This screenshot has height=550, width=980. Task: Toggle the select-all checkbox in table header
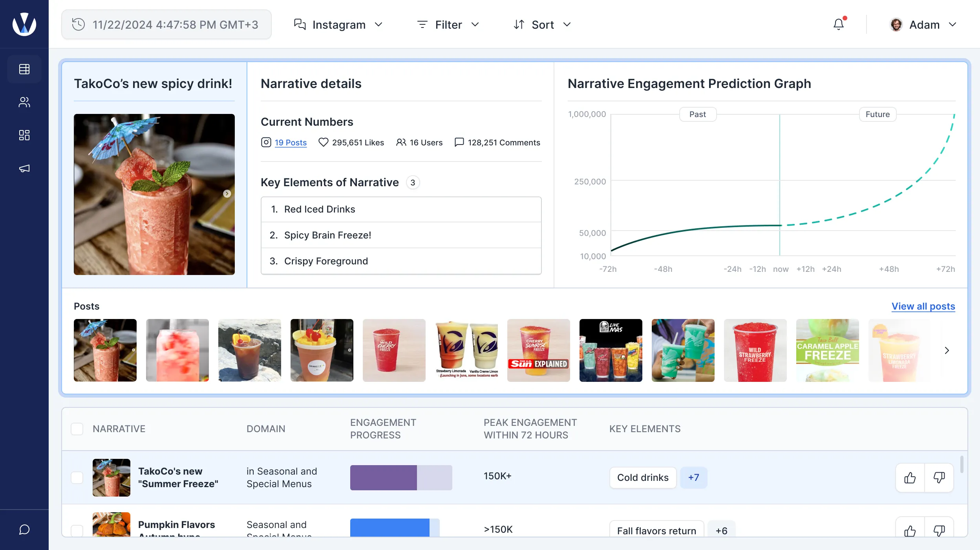(77, 429)
